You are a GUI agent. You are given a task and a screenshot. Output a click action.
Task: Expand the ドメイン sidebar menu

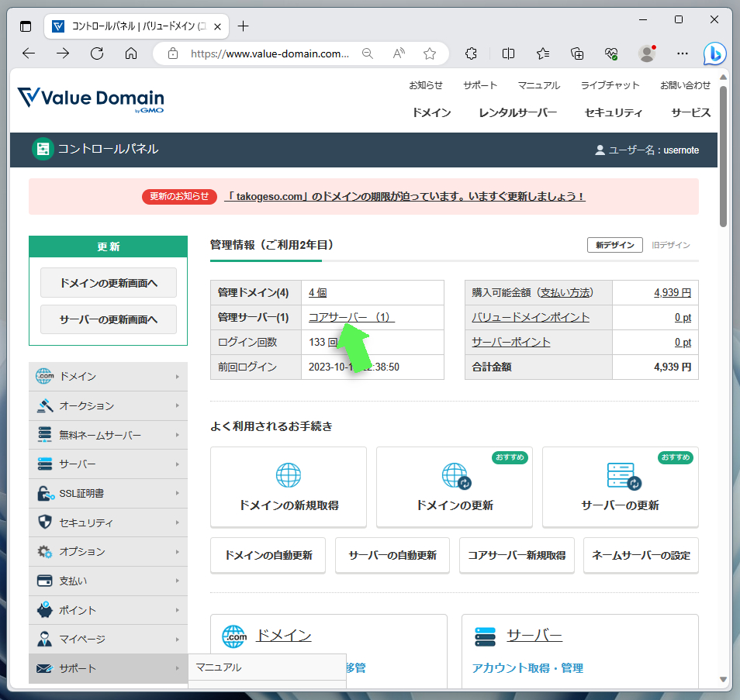point(108,377)
